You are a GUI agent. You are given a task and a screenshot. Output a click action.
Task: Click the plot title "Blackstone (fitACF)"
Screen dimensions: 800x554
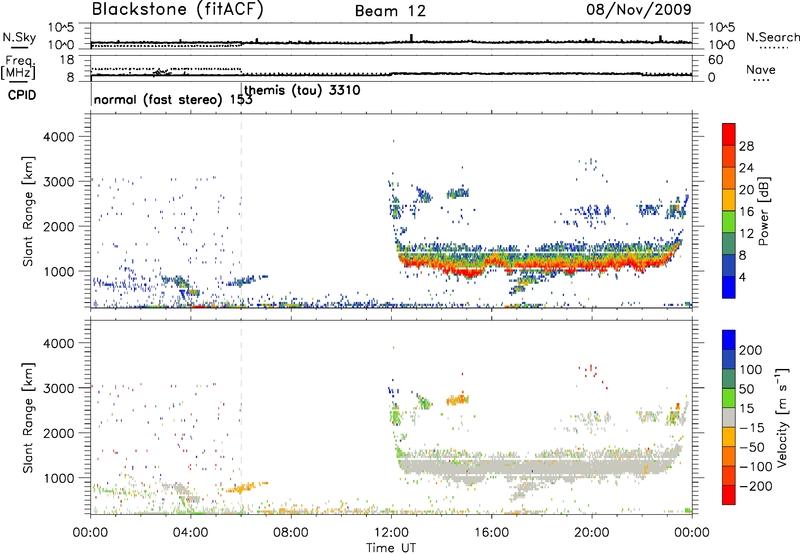click(x=178, y=9)
